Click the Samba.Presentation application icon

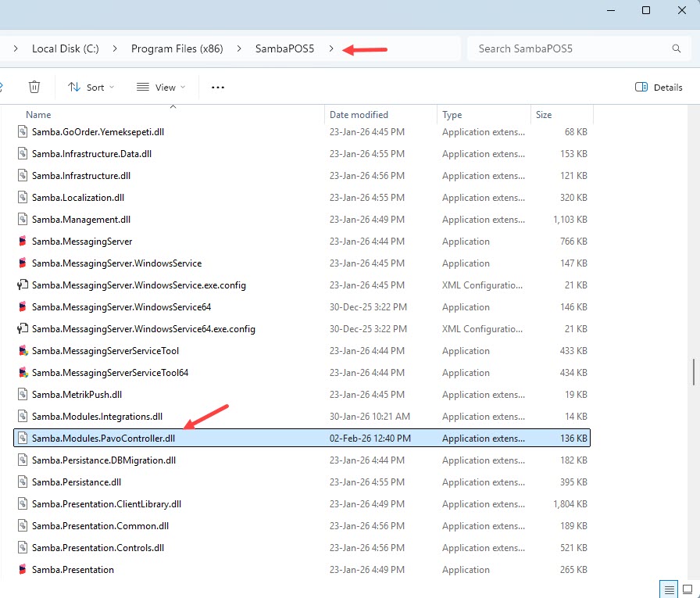coord(23,570)
